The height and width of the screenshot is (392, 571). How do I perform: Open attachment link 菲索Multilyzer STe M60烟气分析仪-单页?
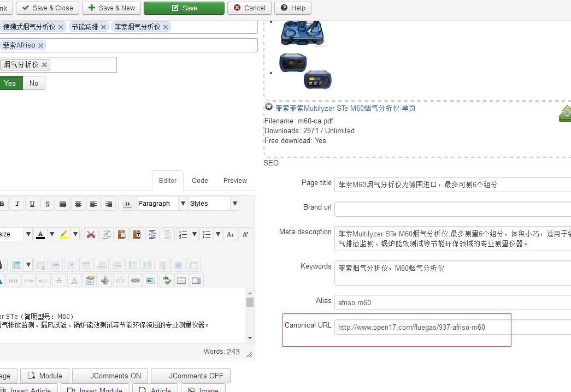345,108
